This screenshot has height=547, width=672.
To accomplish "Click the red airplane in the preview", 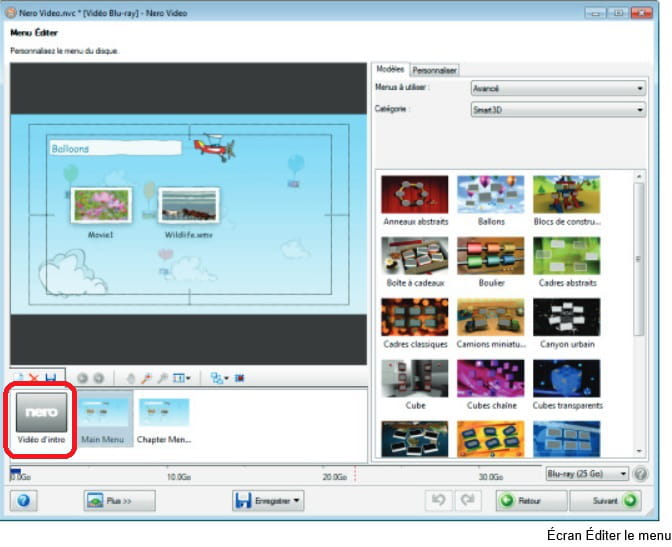I will click(214, 147).
